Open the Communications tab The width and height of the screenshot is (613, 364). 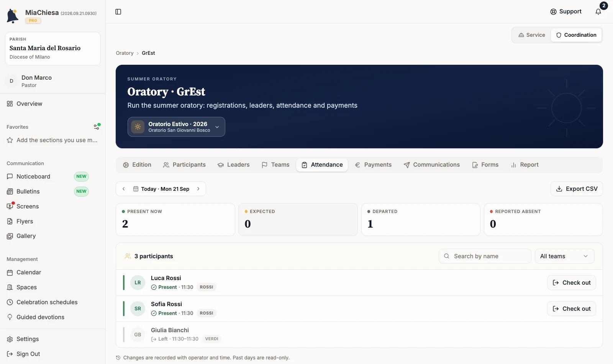[x=432, y=165]
